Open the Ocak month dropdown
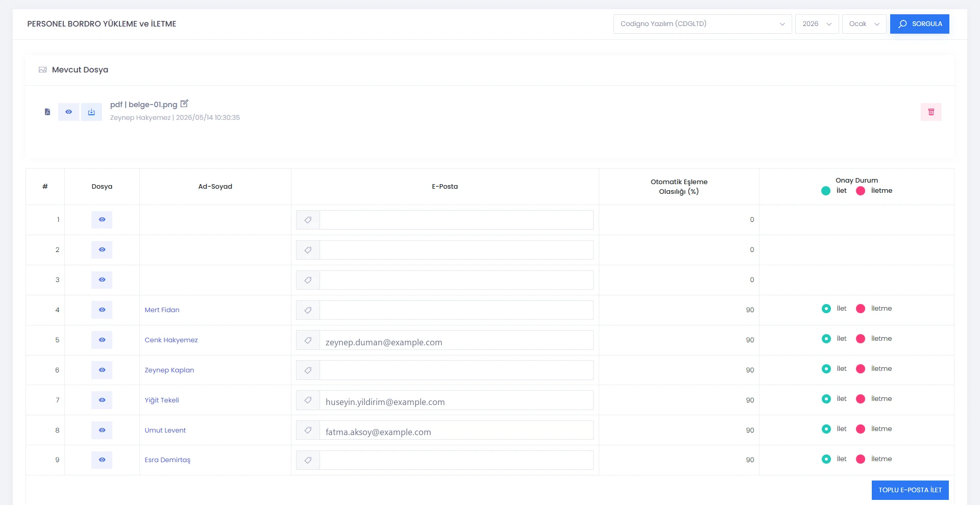 tap(864, 24)
